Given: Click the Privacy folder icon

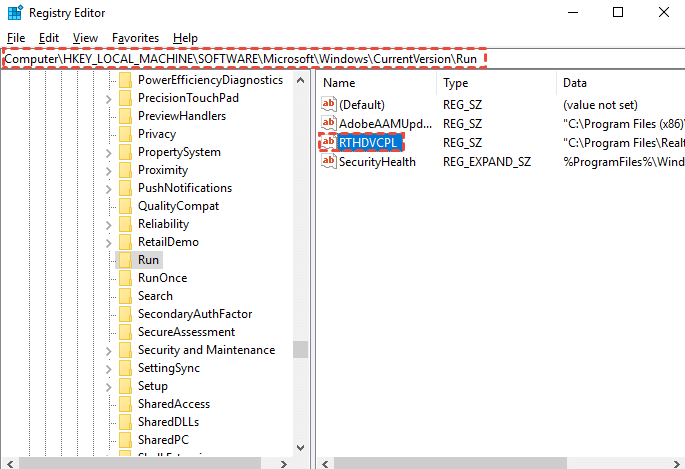Looking at the screenshot, I should [125, 134].
